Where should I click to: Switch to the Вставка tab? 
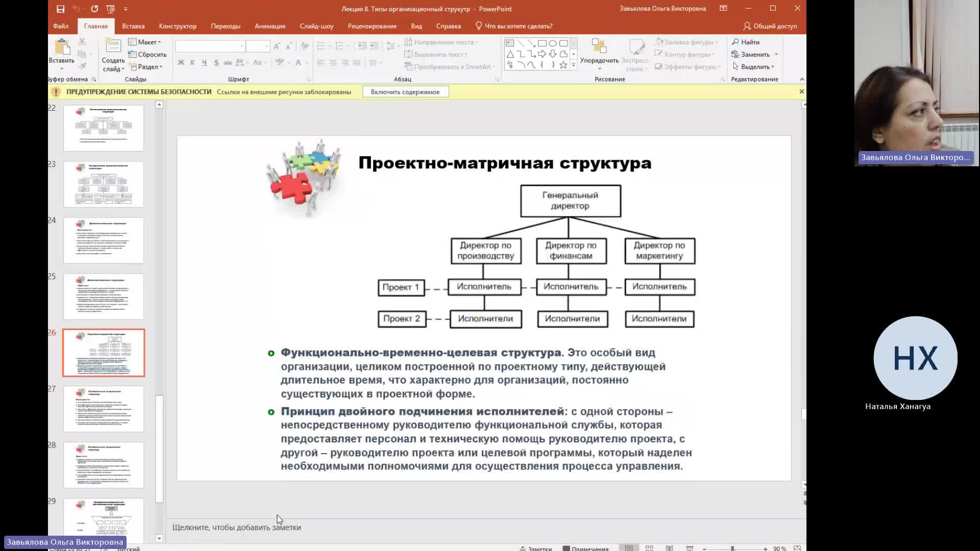coord(133,26)
